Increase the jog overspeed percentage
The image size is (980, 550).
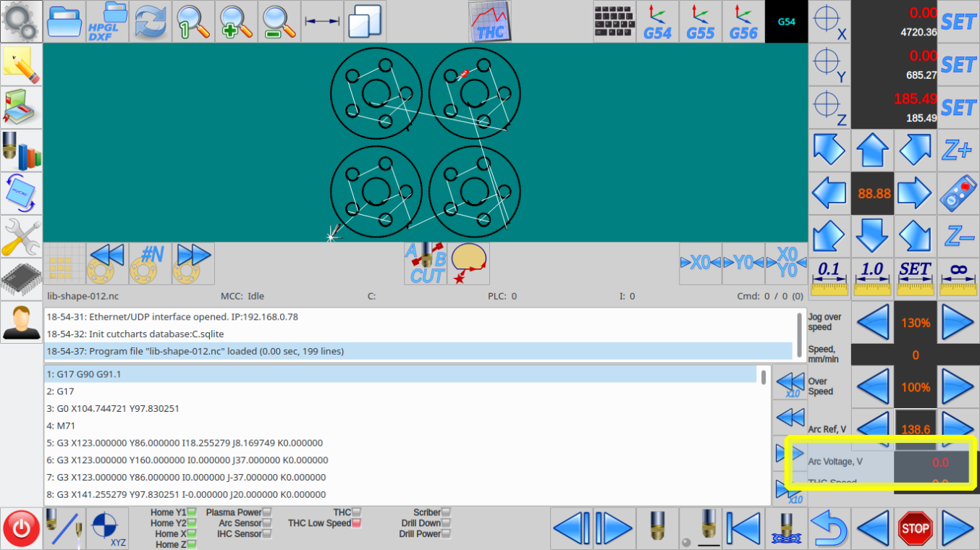[958, 323]
